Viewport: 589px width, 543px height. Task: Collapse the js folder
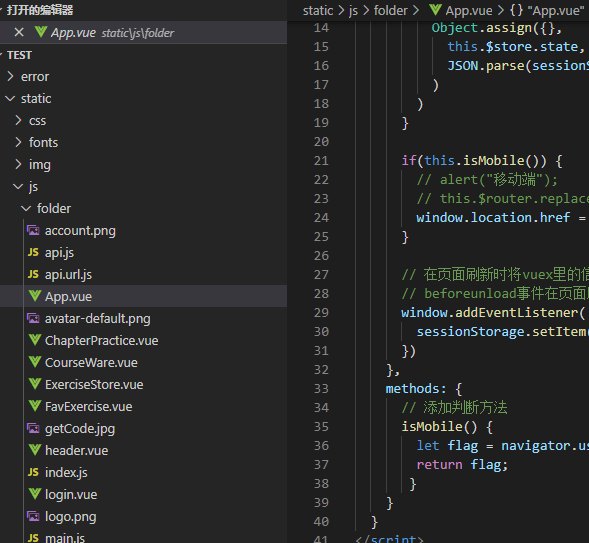coord(18,187)
